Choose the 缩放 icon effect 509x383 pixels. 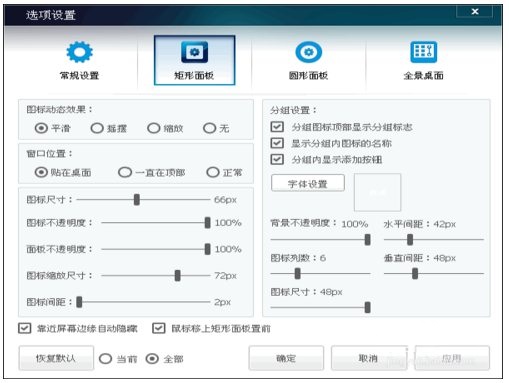(154, 128)
